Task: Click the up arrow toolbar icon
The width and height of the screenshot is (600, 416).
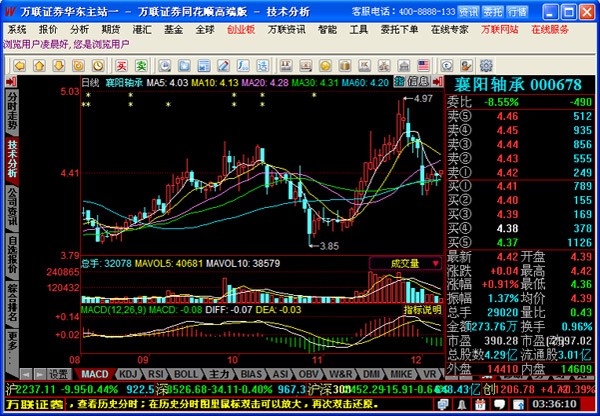Action: (x=39, y=66)
